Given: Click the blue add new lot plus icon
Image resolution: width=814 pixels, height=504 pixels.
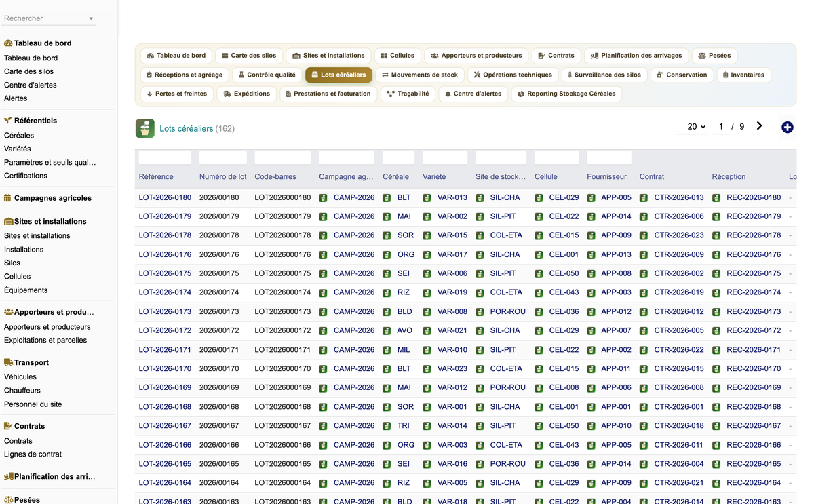Looking at the screenshot, I should (x=787, y=128).
